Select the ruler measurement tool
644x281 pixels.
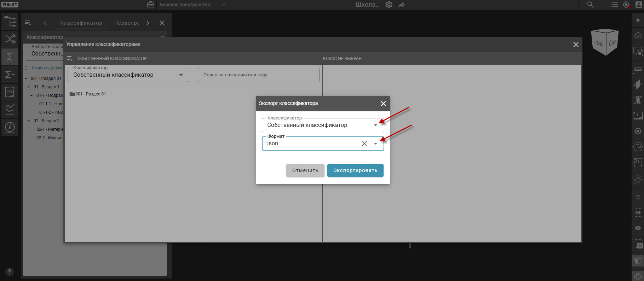638,69
